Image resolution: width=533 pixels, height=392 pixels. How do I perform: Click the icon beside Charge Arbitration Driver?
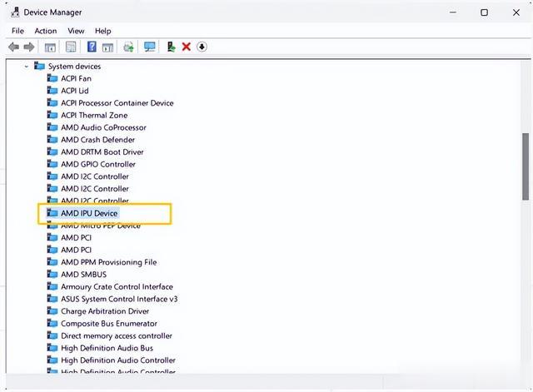[52, 310]
